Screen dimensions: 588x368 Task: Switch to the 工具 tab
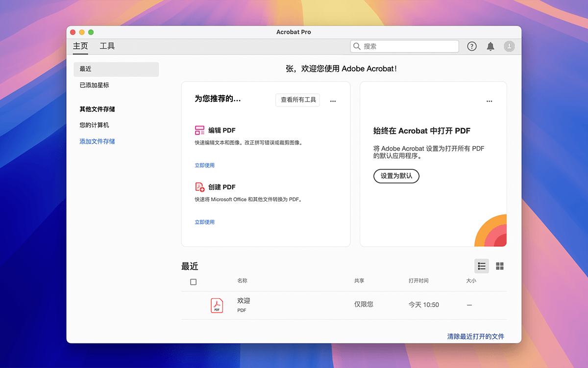click(107, 46)
